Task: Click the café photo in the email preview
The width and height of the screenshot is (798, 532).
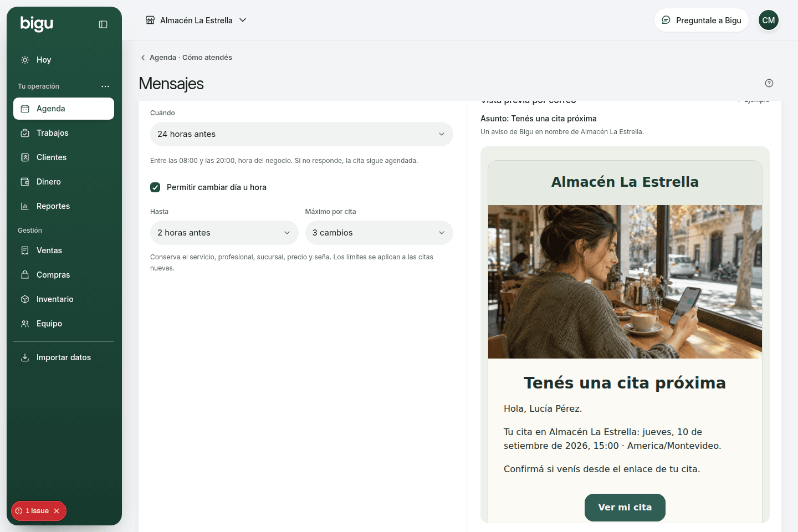Action: coord(625,282)
